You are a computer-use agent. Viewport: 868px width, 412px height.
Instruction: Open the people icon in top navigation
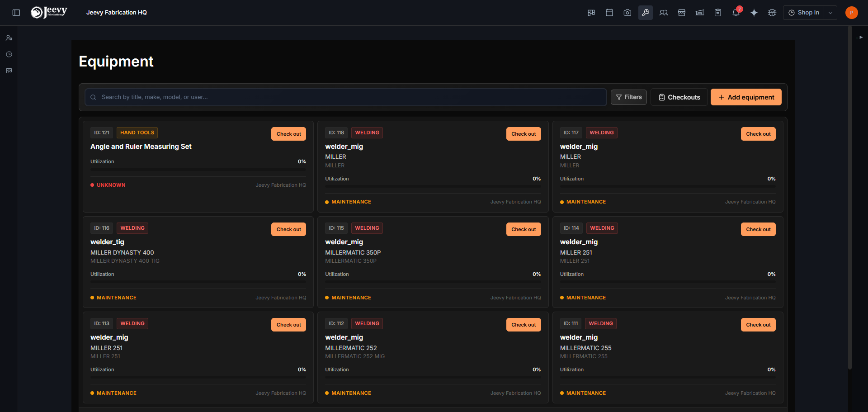click(664, 13)
